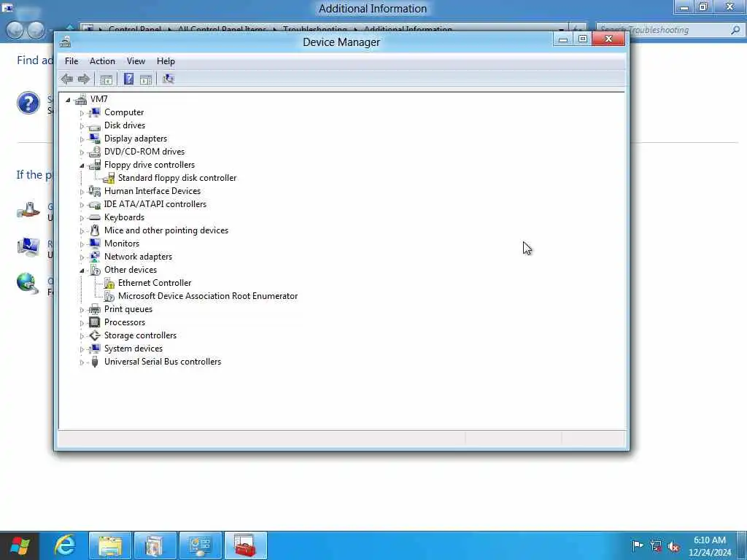Open the Start button
Screen dimensions: 747x560
click(x=20, y=545)
